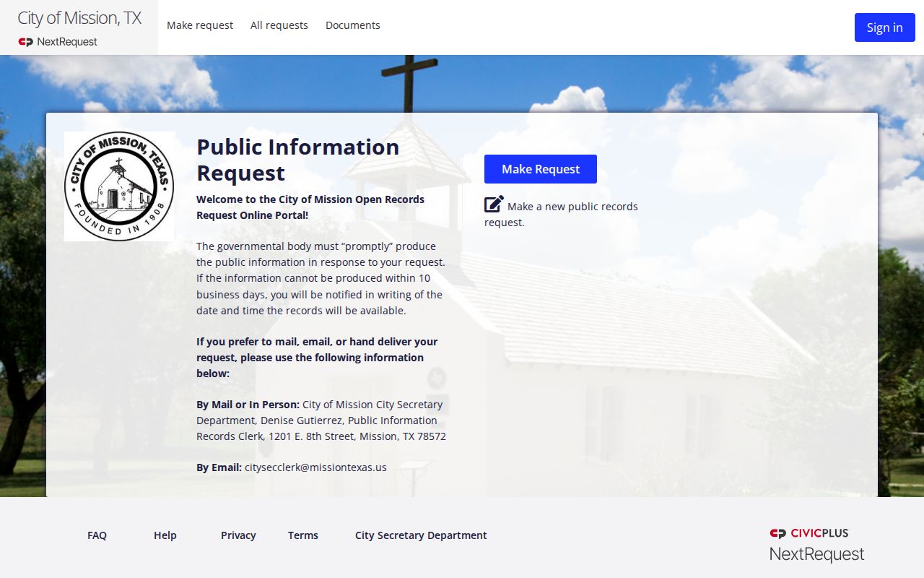
Task: Click the City of Mission, TX site title
Action: [79, 18]
